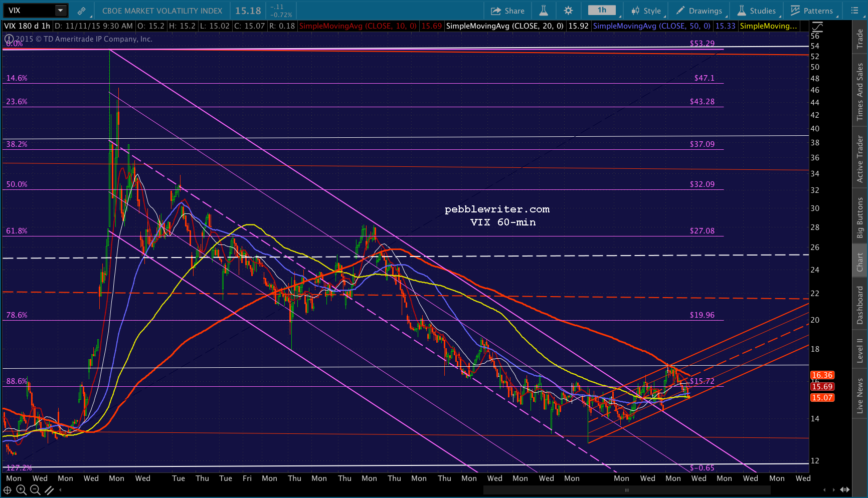Viewport: 868px width, 498px height.
Task: Open the flask quick-study icon beside Share
Action: 544,11
